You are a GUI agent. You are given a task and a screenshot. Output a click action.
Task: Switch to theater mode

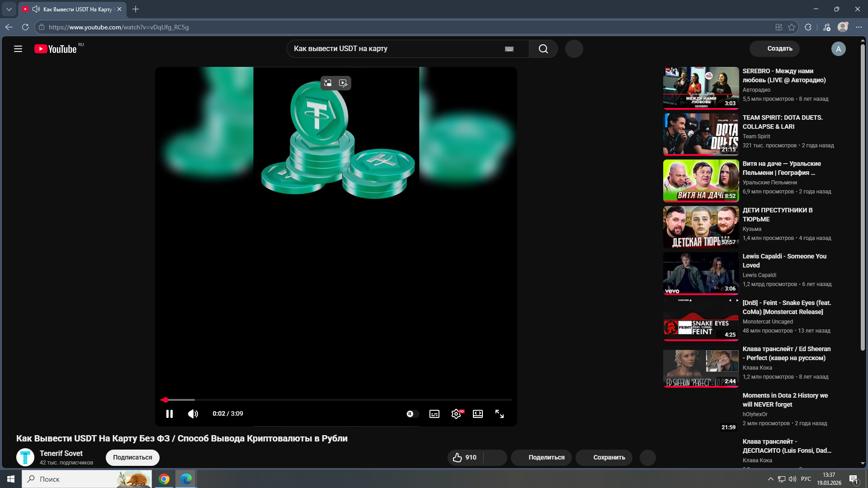pos(478,414)
